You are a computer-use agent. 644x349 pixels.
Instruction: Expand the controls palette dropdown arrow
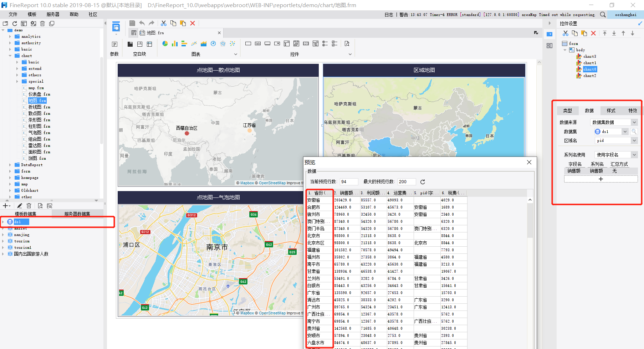click(x=350, y=54)
